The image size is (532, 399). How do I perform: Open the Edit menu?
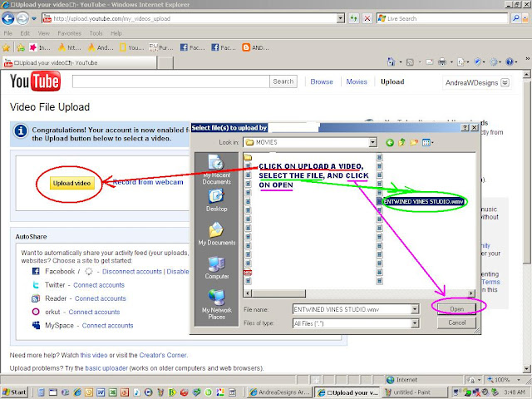pos(25,33)
